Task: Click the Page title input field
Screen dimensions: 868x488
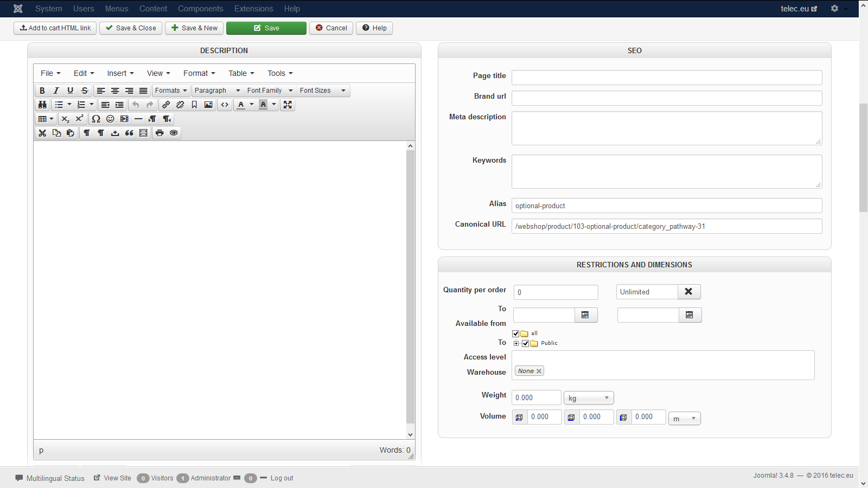Action: coord(667,78)
